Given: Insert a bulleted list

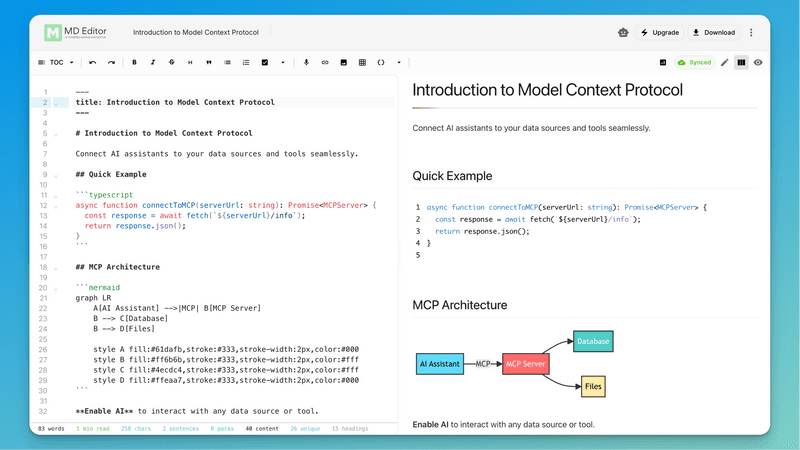Looking at the screenshot, I should pos(227,62).
